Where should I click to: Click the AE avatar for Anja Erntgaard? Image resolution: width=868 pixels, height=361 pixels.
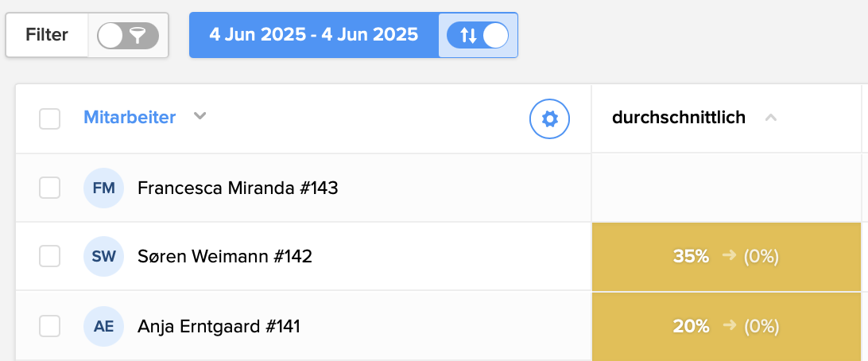click(x=104, y=326)
